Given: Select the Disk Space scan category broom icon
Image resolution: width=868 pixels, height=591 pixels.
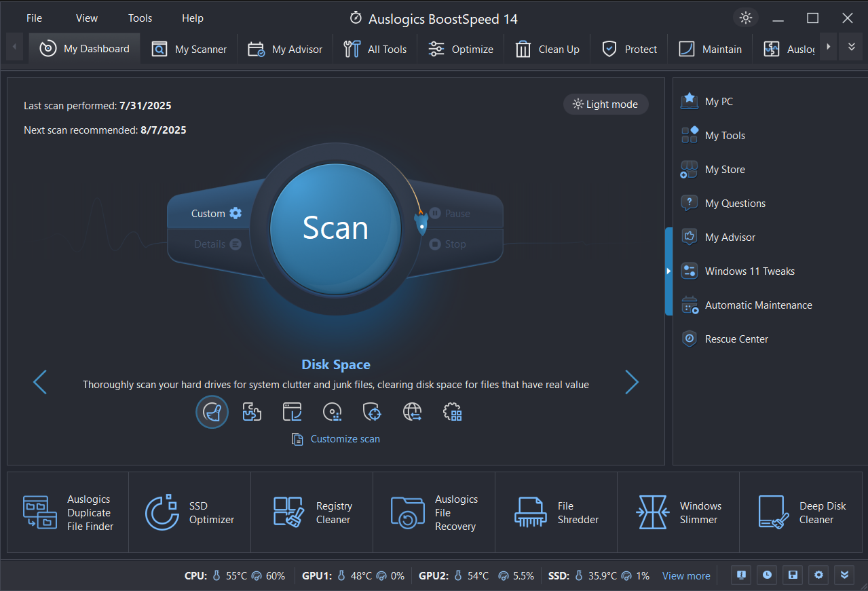Looking at the screenshot, I should tap(212, 412).
